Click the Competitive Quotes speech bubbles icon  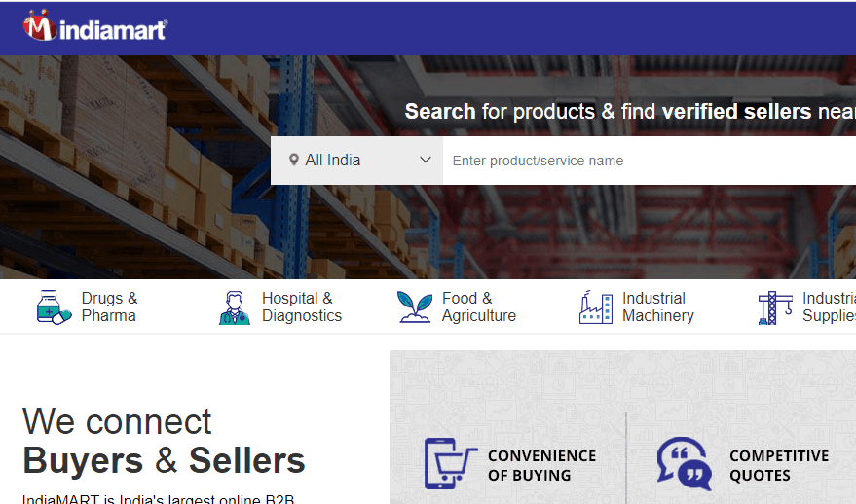point(685,464)
